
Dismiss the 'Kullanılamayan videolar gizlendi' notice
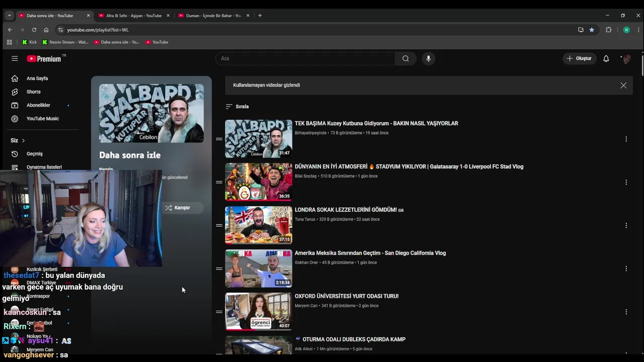(623, 85)
